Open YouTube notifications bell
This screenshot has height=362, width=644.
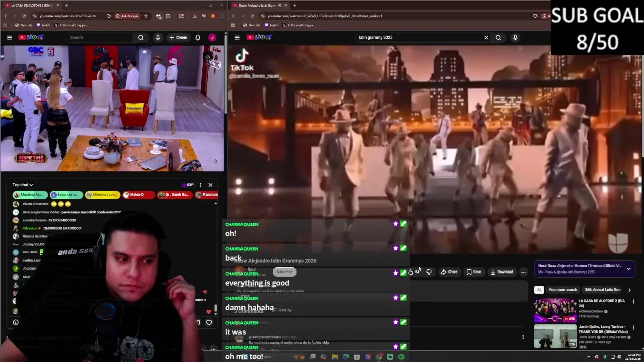click(198, 37)
